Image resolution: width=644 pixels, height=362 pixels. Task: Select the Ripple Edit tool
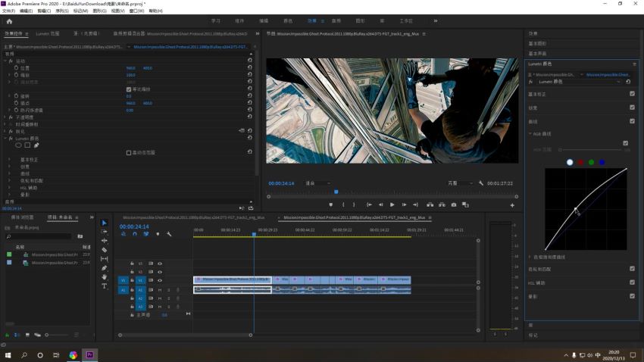coord(104,241)
